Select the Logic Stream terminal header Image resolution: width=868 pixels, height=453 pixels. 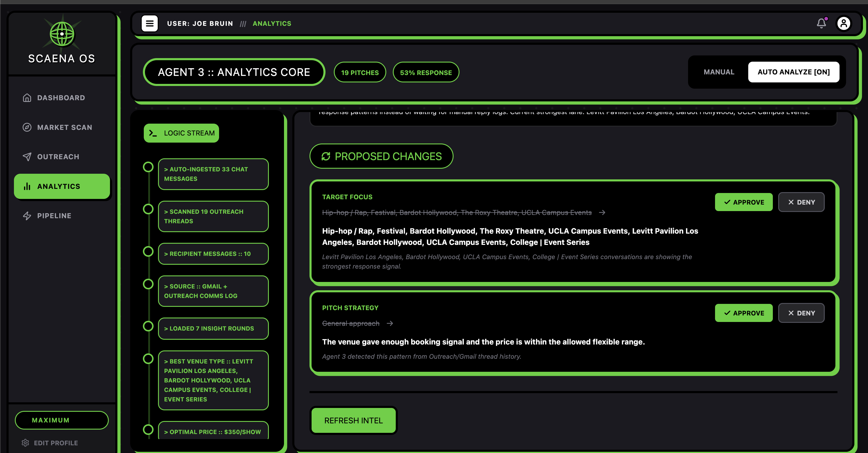[181, 133]
